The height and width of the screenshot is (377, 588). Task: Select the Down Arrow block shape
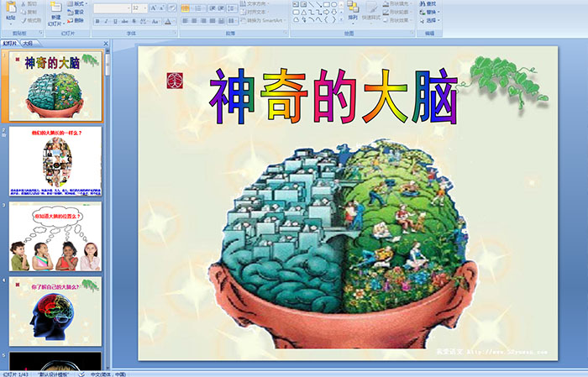333,13
